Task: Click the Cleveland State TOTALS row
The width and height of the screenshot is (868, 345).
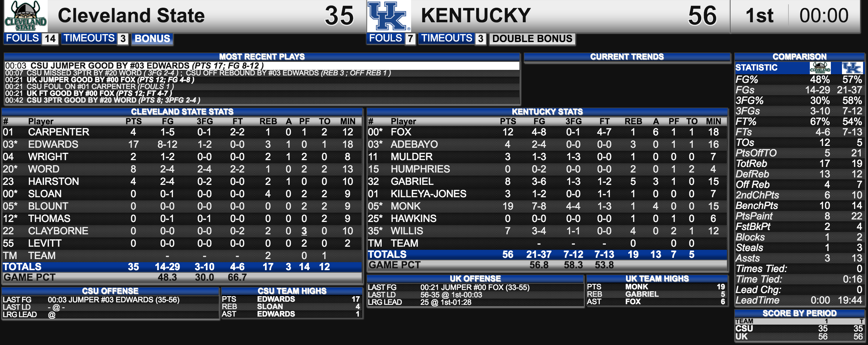Action: coord(182,267)
